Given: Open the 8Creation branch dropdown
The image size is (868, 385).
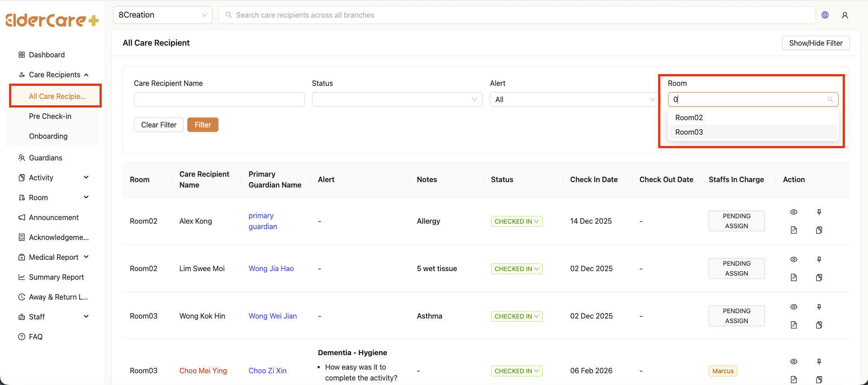Looking at the screenshot, I should point(162,15).
